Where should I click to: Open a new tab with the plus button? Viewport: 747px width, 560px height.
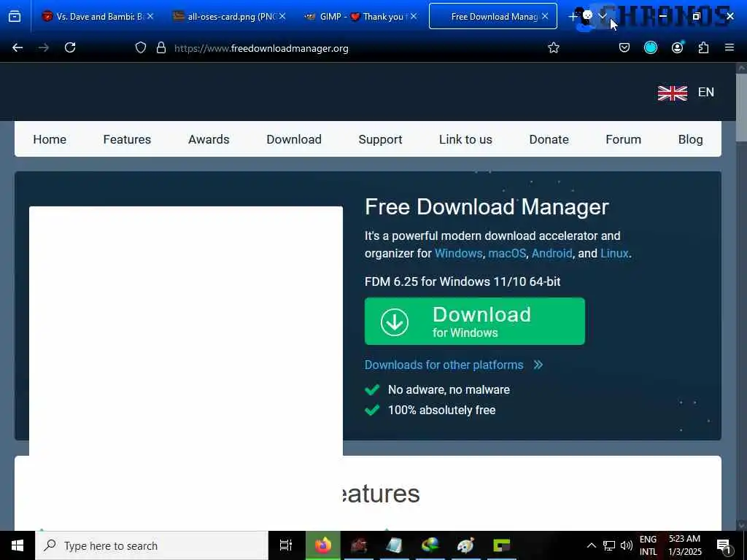point(573,17)
